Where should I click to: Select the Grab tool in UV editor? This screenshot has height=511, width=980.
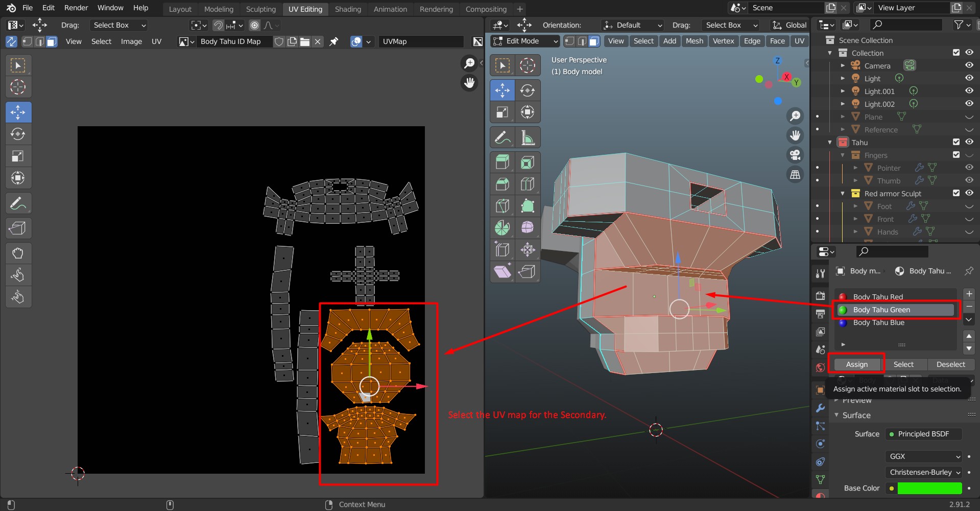pos(18,253)
